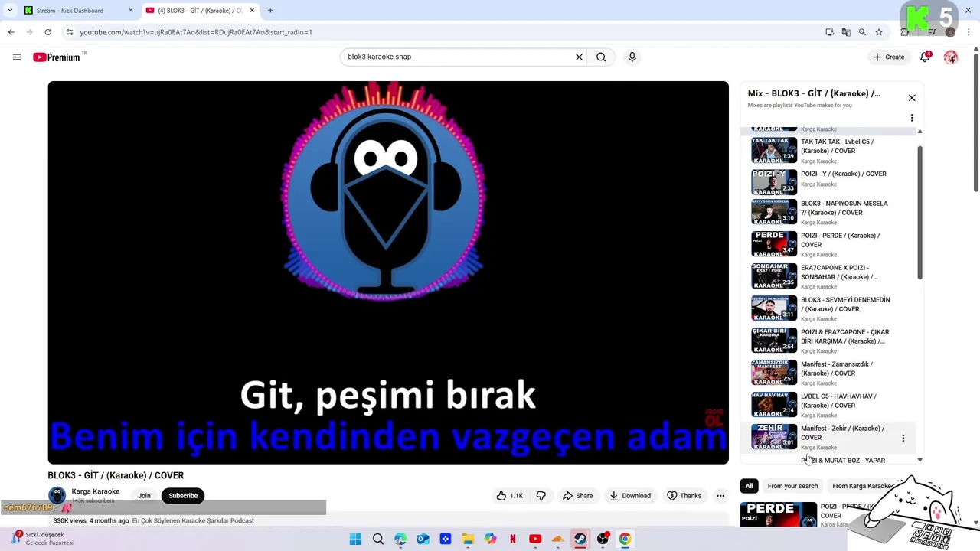Open OBS Studio from the taskbar
This screenshot has height=551, width=980.
click(x=603, y=539)
